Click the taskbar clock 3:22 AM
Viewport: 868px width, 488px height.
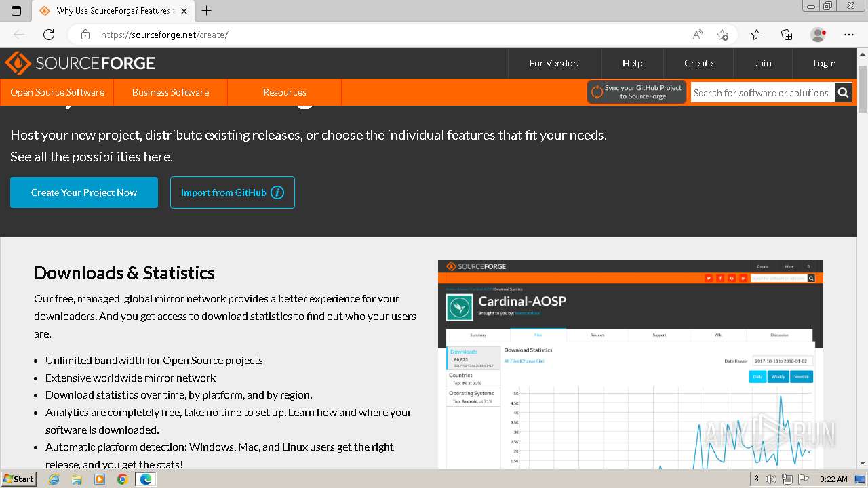pos(833,479)
